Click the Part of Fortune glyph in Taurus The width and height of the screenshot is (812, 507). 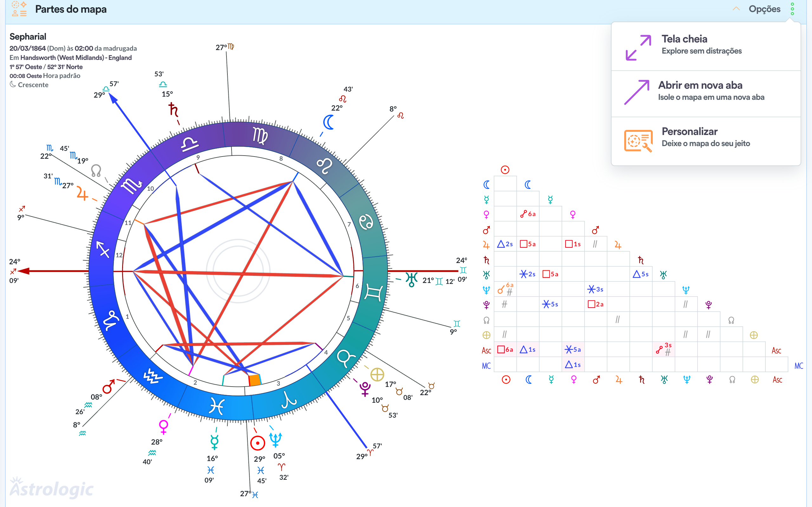click(x=377, y=375)
